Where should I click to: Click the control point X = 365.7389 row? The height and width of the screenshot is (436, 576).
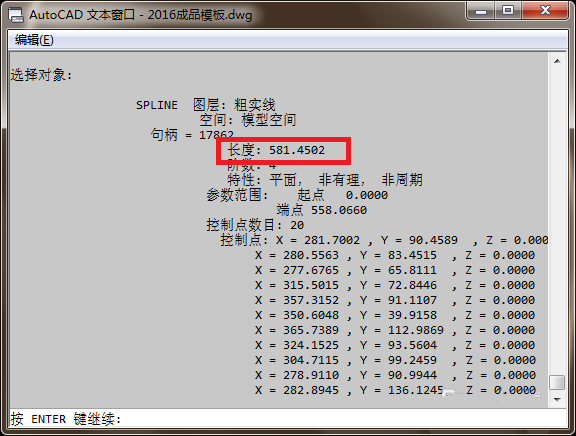395,330
